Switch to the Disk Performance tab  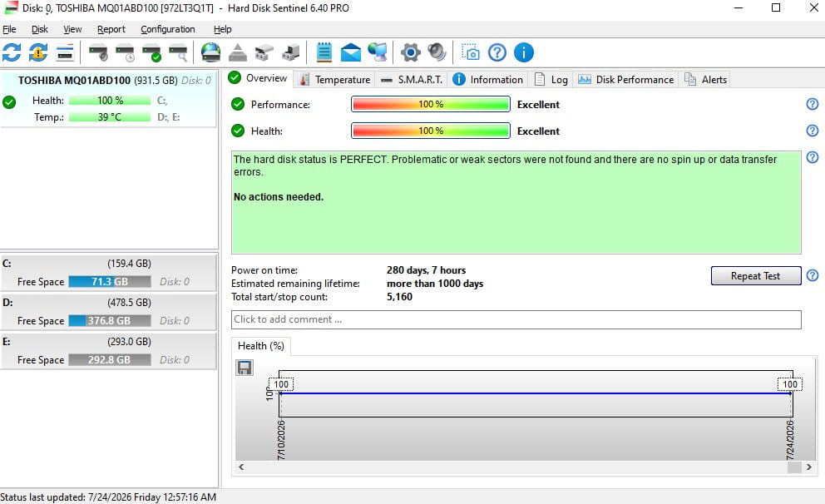[626, 80]
